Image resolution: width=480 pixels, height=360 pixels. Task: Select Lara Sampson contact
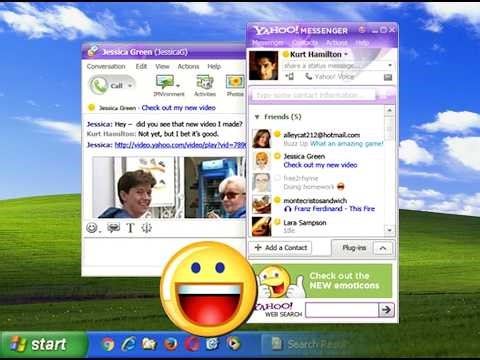pyautogui.click(x=305, y=223)
